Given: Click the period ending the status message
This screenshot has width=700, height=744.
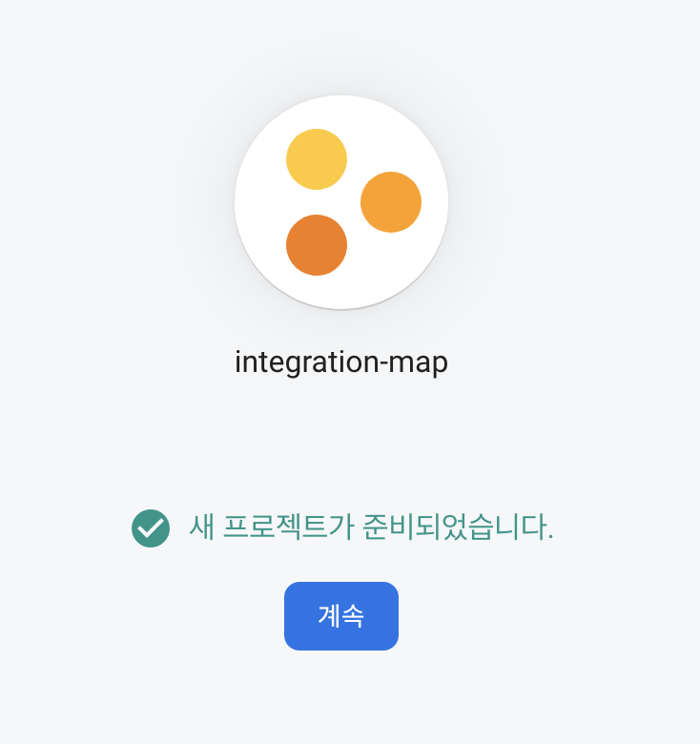Looking at the screenshot, I should pyautogui.click(x=550, y=538).
